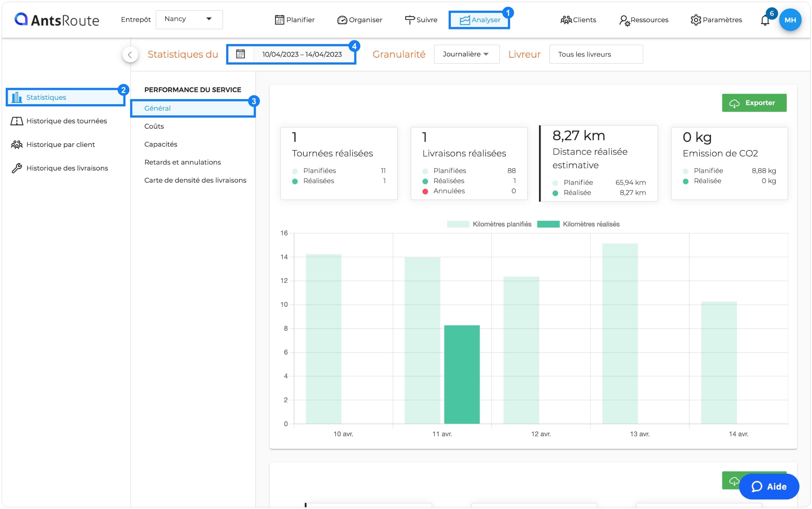This screenshot has height=509, width=812.
Task: Click the Granularité label
Action: [x=399, y=54]
